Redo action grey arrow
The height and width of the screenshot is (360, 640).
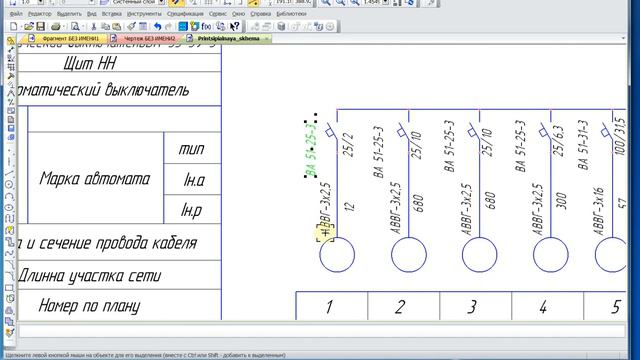[x=168, y=27]
